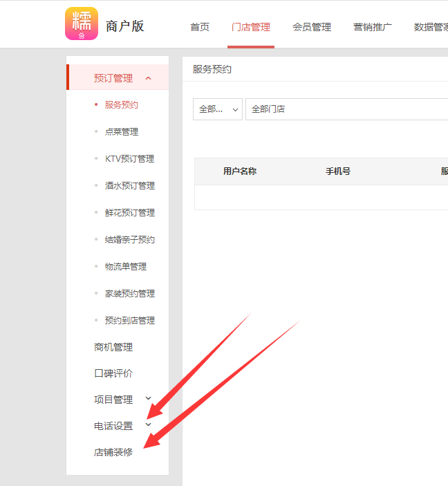Screen dimensions: 448x486
Task: Open 预约到店管理 in sidebar
Action: coord(129,321)
